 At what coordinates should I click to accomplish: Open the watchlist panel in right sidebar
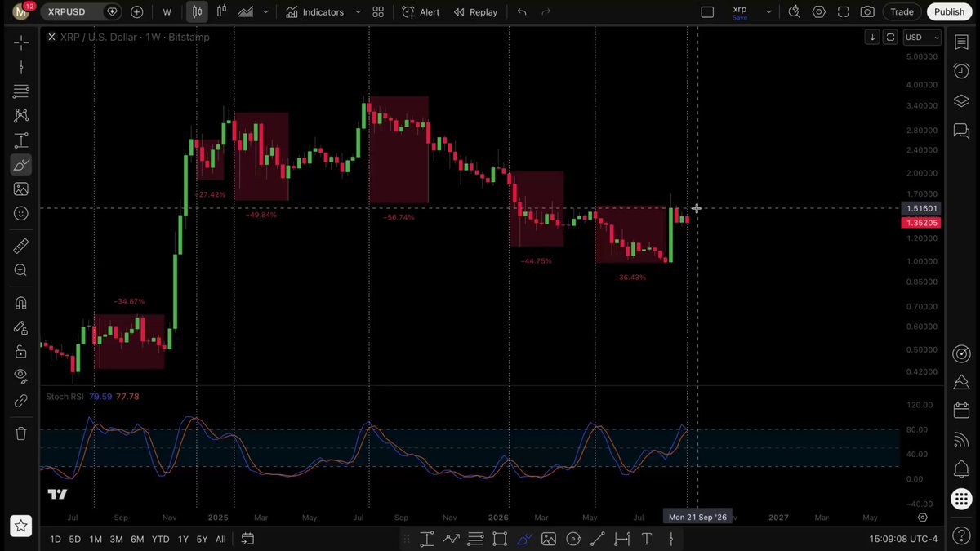(961, 42)
